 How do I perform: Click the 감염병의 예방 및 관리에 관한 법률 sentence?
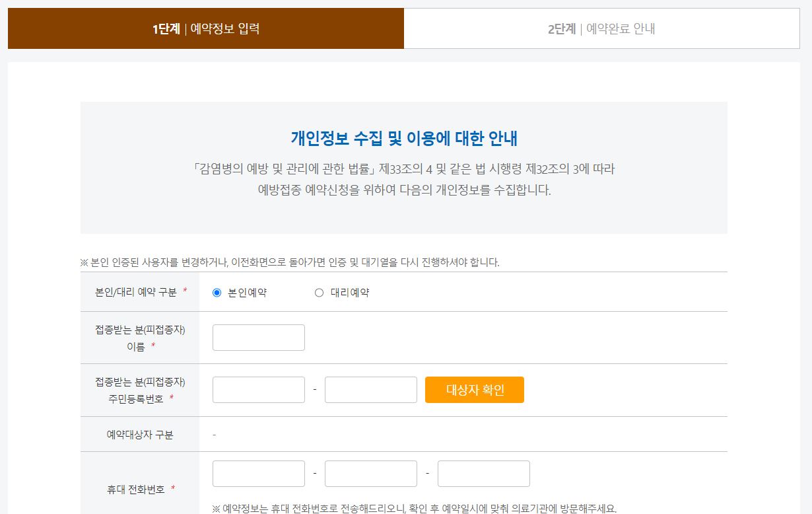pos(404,168)
